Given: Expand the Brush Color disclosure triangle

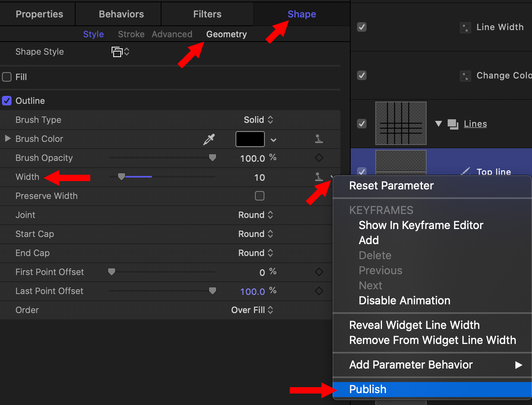Looking at the screenshot, I should pos(8,139).
